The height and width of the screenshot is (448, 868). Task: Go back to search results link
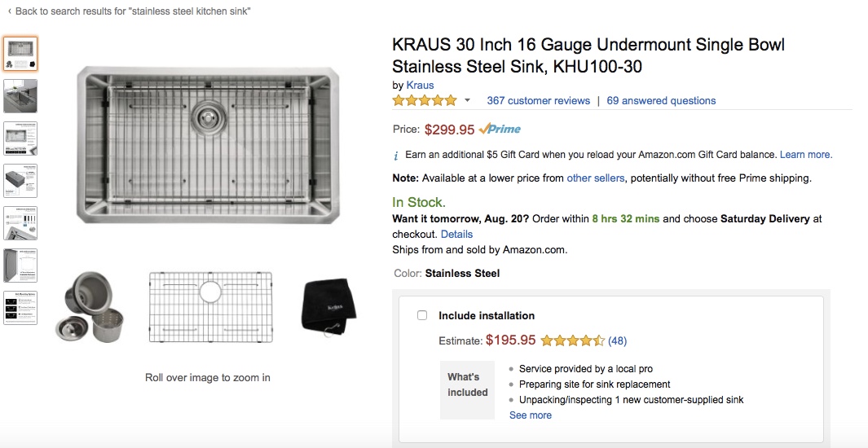click(x=129, y=11)
